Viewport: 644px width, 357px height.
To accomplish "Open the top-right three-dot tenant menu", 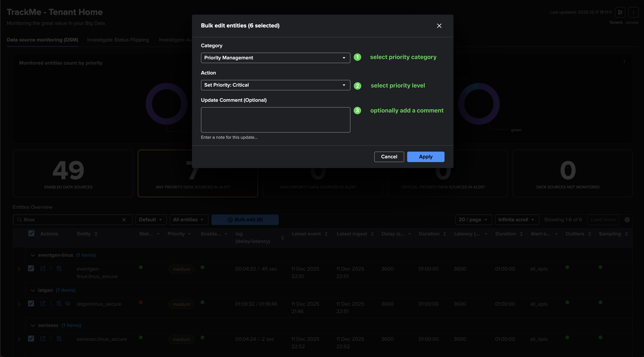I will (633, 12).
